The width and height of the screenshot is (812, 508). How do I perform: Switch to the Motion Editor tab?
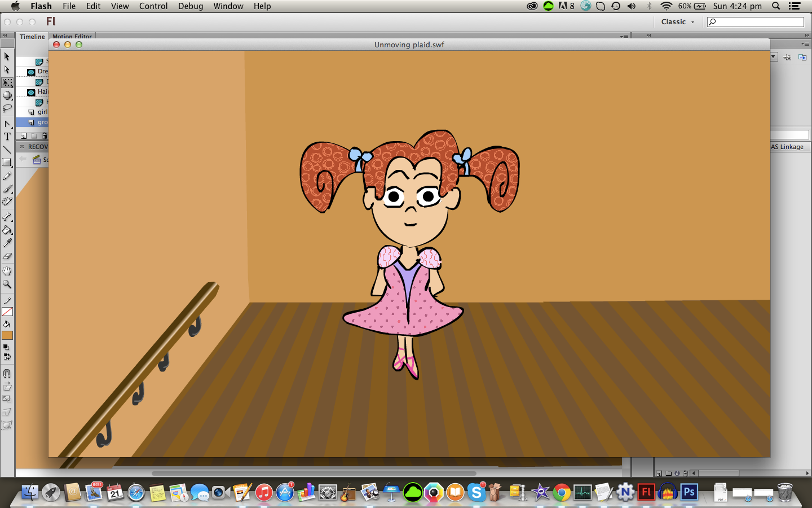coord(72,36)
